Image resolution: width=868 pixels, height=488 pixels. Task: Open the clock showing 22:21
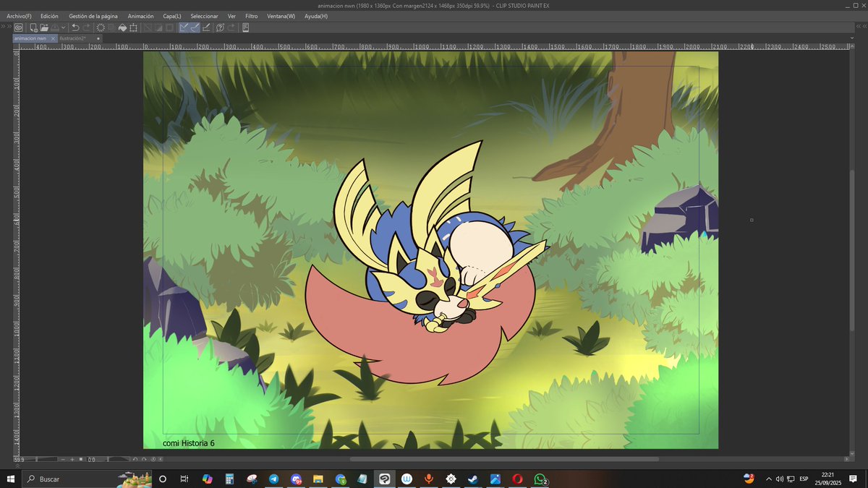829,479
